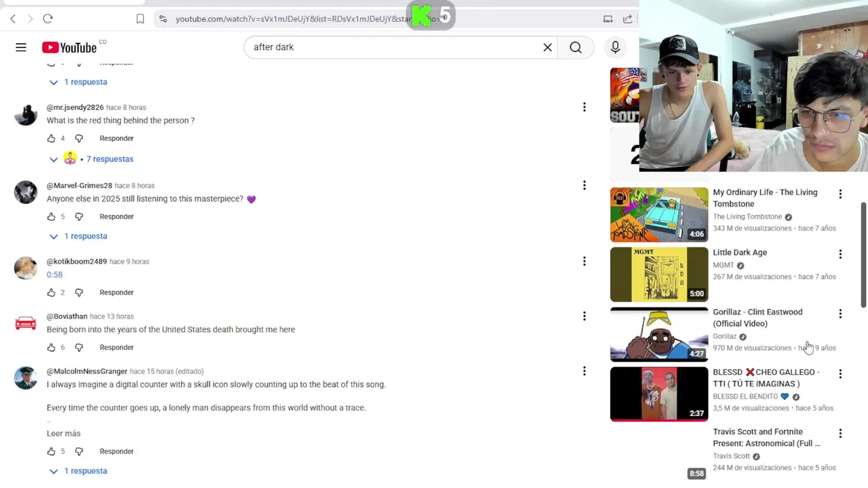Viewport: 868px width, 488px height.
Task: Open more options for My Ordinary Life video
Action: point(840,195)
